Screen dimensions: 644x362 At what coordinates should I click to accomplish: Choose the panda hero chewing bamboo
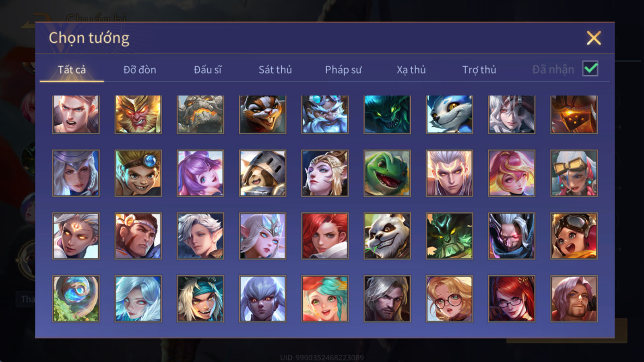click(x=387, y=236)
